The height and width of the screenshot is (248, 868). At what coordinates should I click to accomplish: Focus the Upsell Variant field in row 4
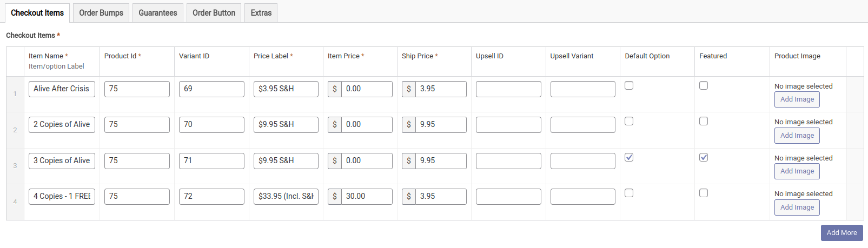[582, 197]
